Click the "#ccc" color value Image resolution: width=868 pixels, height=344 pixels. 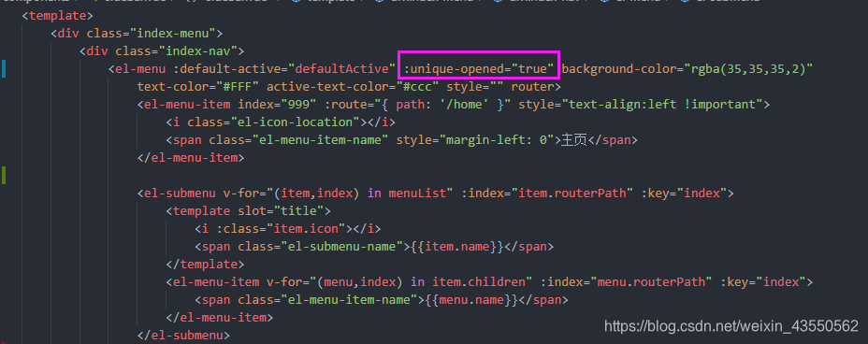click(x=417, y=87)
